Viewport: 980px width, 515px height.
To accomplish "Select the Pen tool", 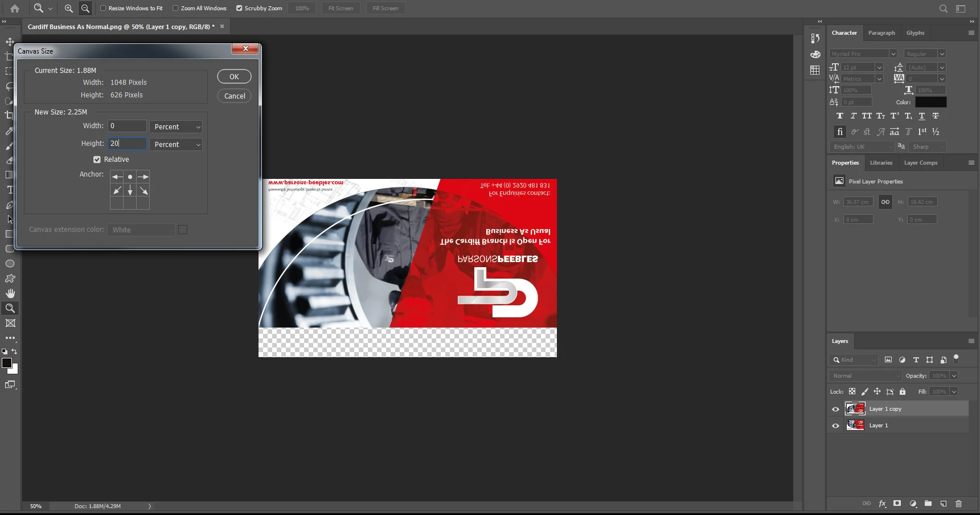I will (x=10, y=205).
